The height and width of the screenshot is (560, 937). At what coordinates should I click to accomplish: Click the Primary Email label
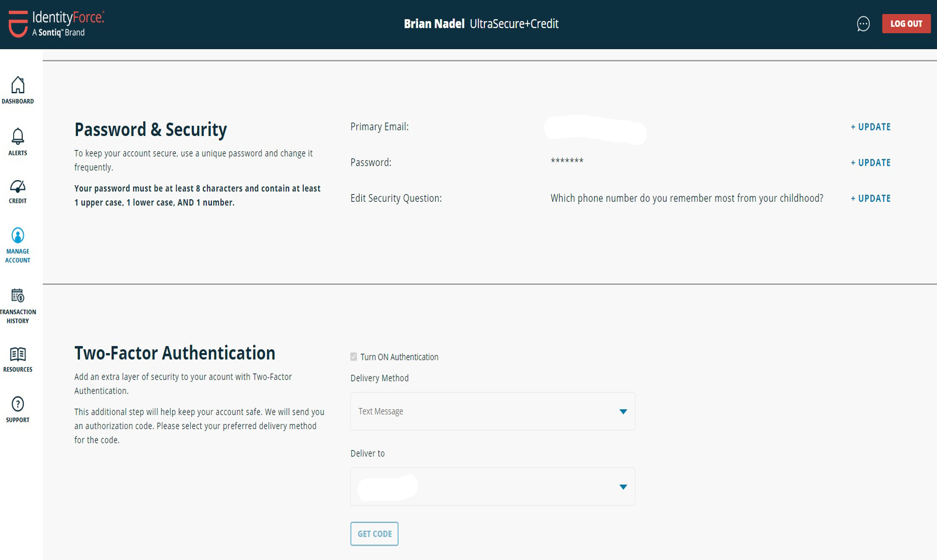tap(379, 127)
